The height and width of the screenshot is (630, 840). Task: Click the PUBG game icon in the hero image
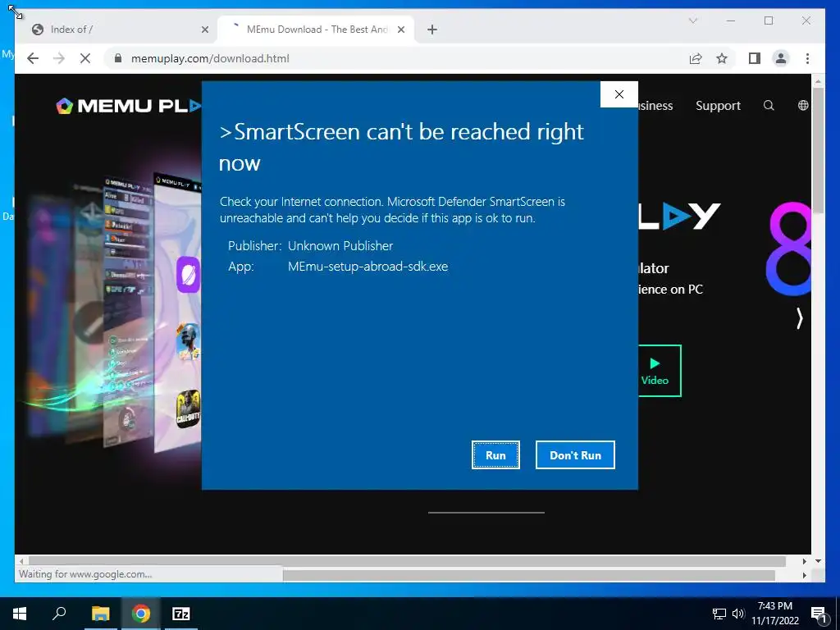click(x=189, y=341)
